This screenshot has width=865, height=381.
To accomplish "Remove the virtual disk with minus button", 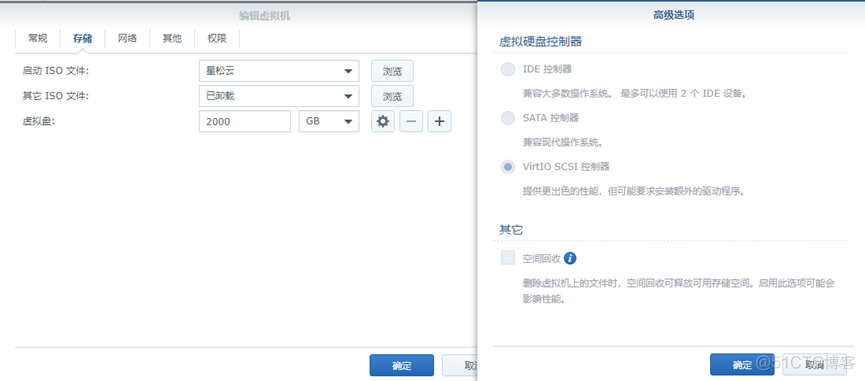I will click(411, 121).
